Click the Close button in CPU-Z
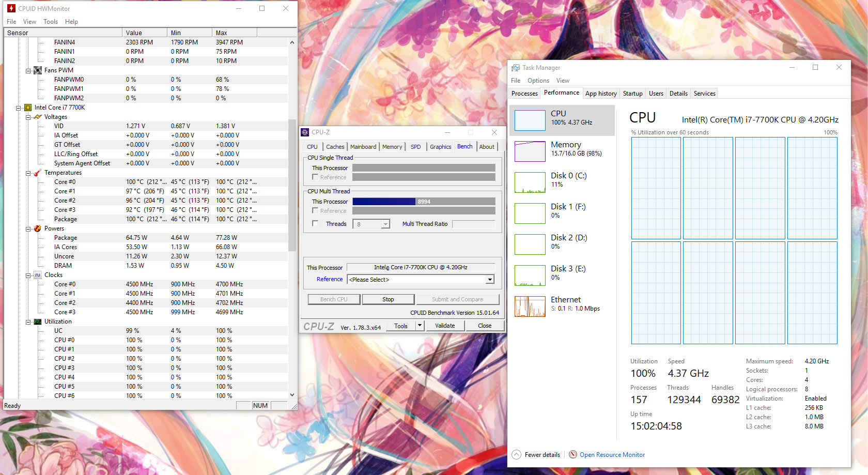The height and width of the screenshot is (475, 868). (x=485, y=326)
